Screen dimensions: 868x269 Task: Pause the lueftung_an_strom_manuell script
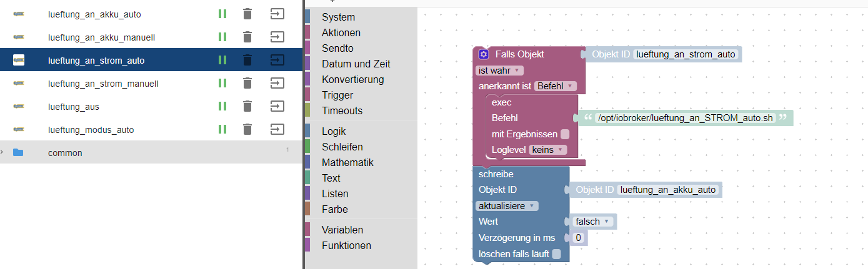222,83
